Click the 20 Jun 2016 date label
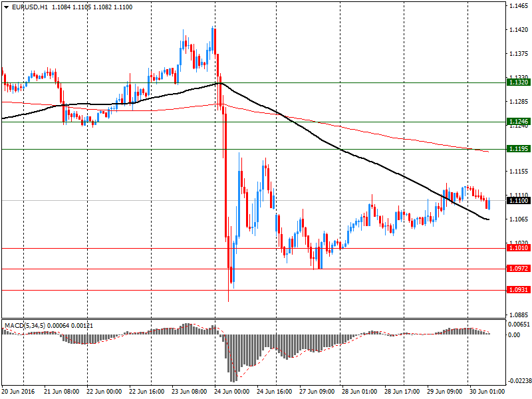The image size is (532, 399). (x=18, y=392)
